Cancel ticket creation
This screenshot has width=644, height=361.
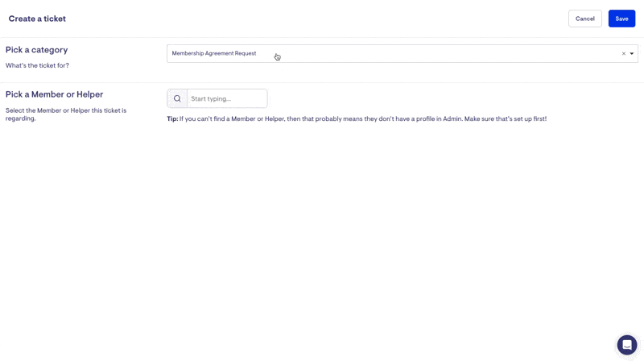(x=584, y=19)
